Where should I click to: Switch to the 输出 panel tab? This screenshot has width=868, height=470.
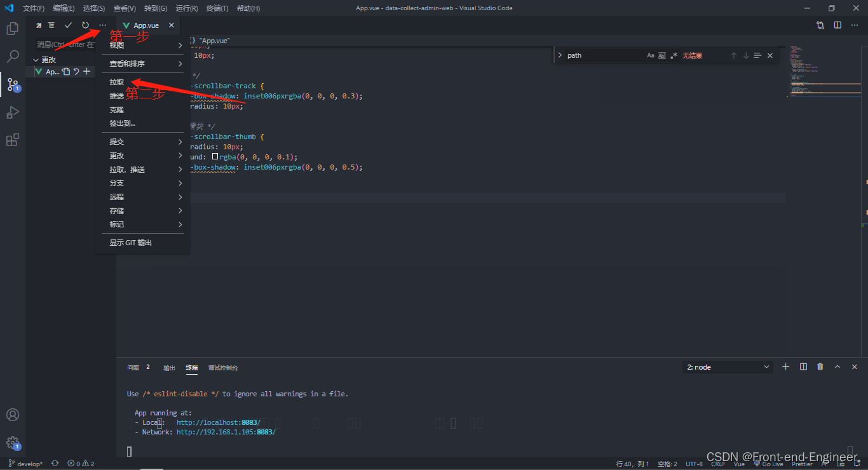(x=169, y=367)
